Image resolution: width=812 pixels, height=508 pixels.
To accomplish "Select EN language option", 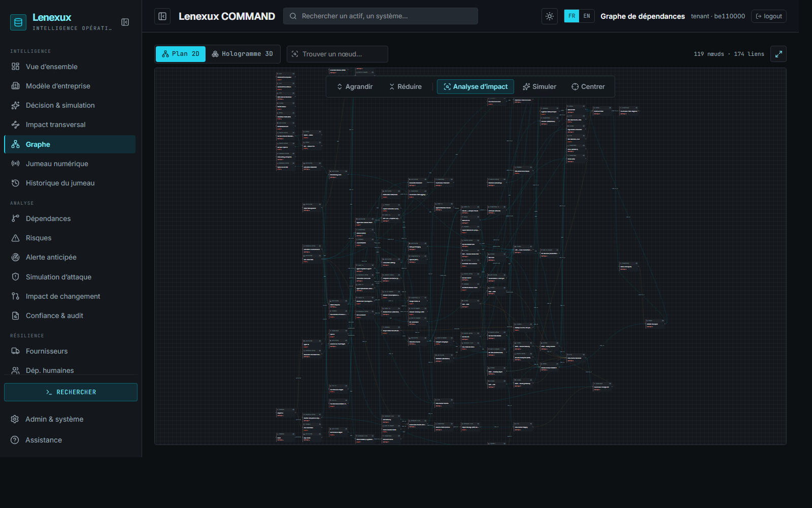I will point(587,16).
